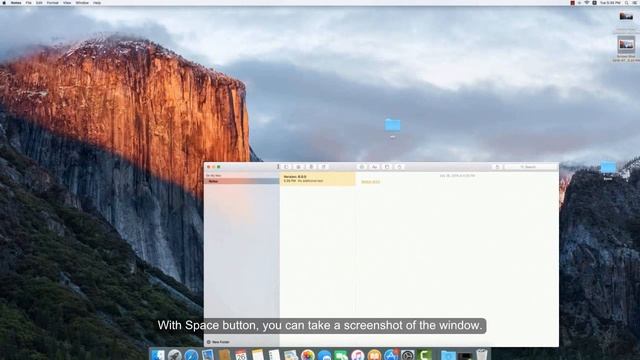Screen dimensions: 640x360
Task: Open the Apple menu
Action: (4, 2)
